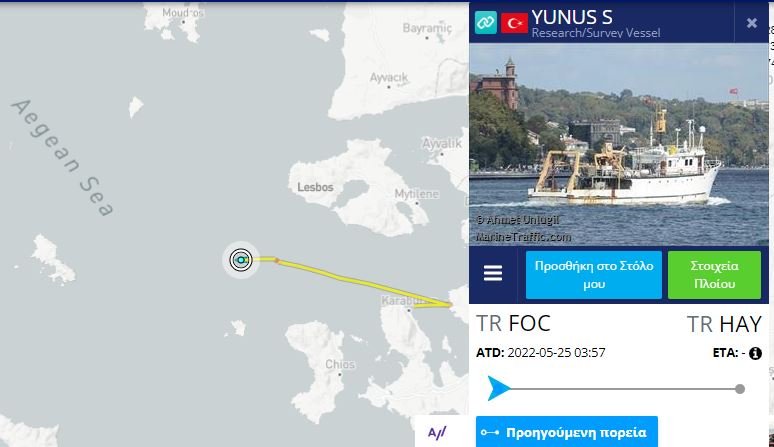Viewport: 774px width, 447px height.
Task: Open the hamburger menu below the photo
Action: click(x=493, y=273)
